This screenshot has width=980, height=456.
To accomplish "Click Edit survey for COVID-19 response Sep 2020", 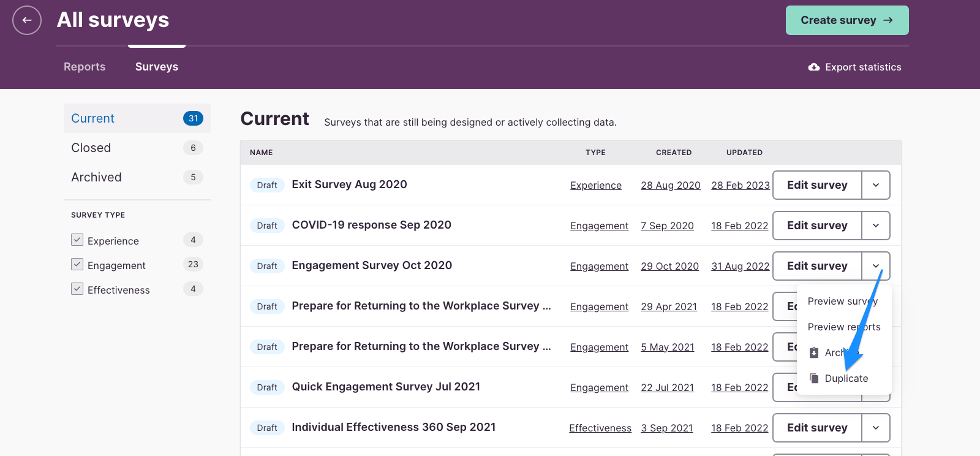I will click(x=817, y=226).
